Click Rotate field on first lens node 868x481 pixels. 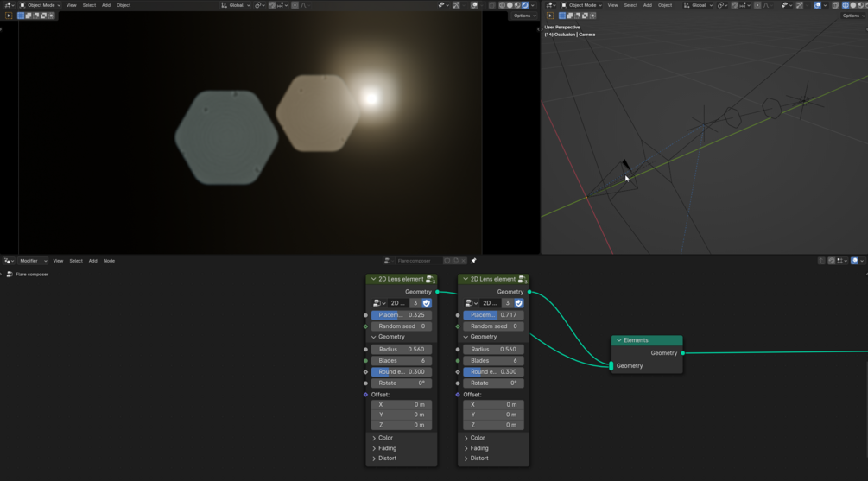(402, 383)
